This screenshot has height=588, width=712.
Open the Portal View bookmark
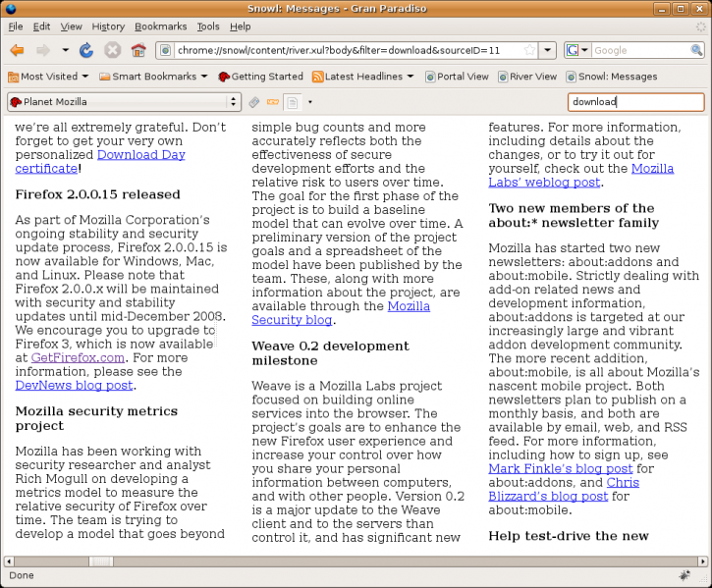[457, 77]
